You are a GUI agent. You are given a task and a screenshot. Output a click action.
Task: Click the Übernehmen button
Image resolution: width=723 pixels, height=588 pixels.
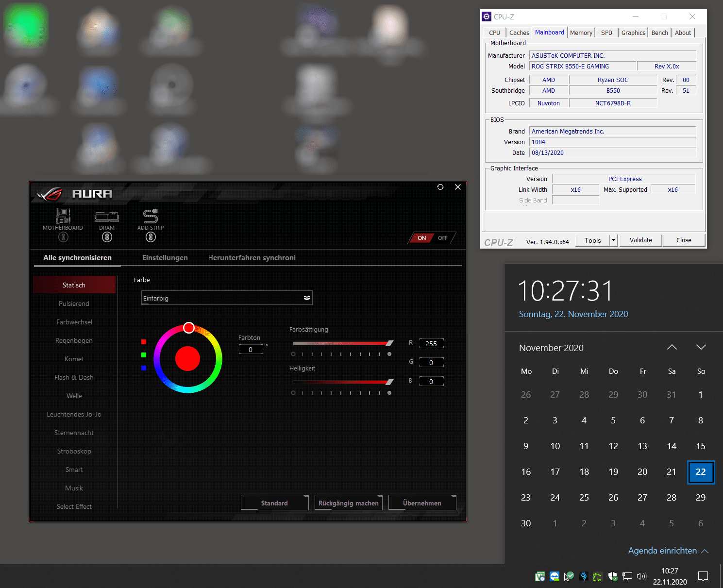point(422,503)
